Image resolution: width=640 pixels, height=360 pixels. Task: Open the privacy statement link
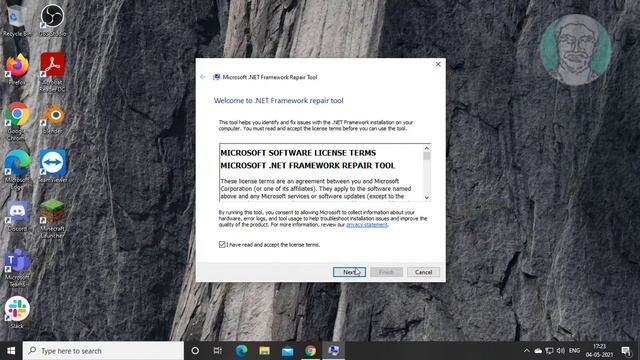[x=367, y=225]
